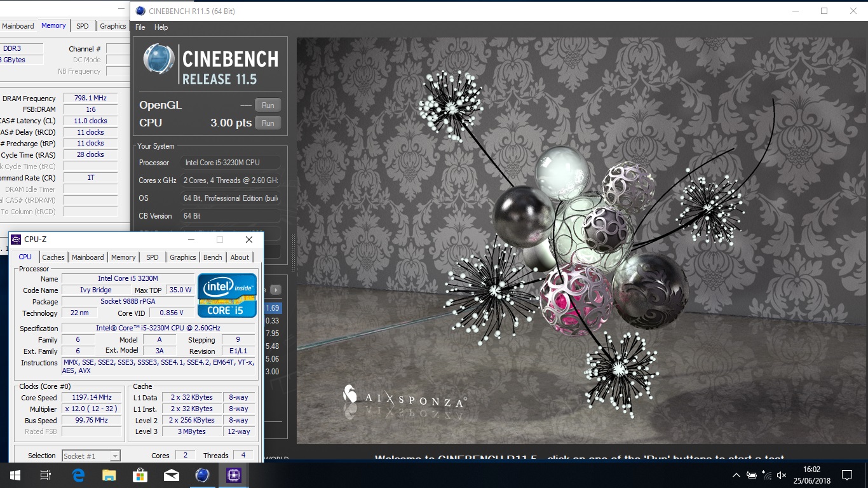868x488 pixels.
Task: Click the CPU-Z Name field Intel Core i5 3230M
Action: coord(128,278)
